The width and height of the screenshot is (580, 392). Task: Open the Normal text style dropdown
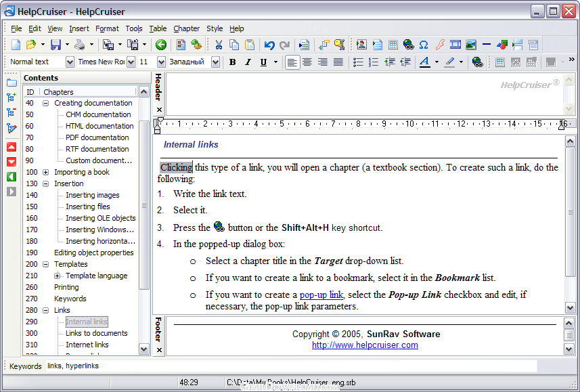70,62
